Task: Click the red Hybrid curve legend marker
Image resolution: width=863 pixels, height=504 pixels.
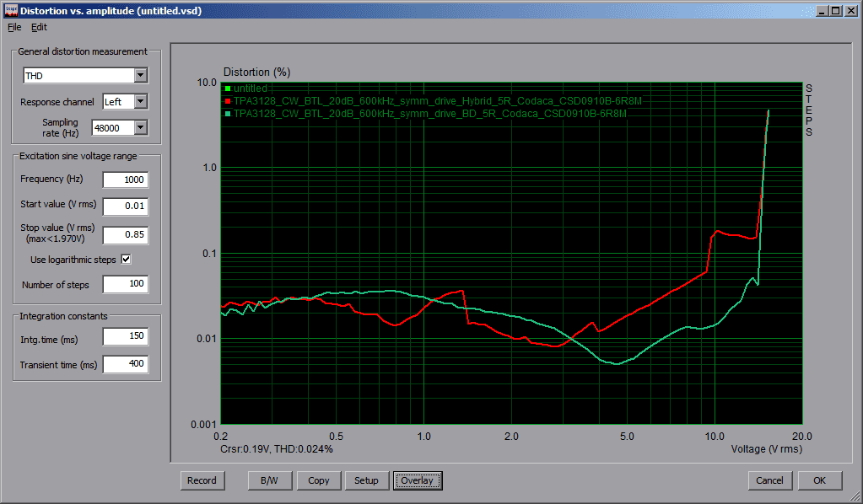Action: [x=227, y=100]
